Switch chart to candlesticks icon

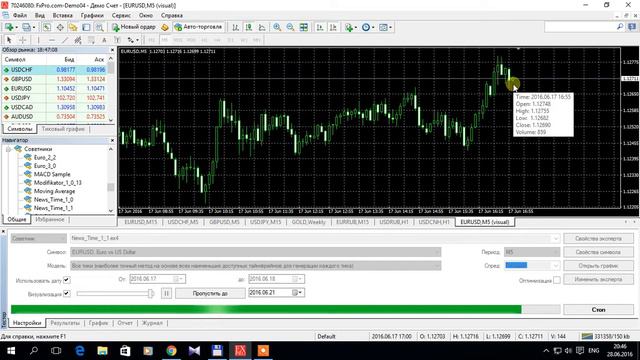tap(249, 27)
